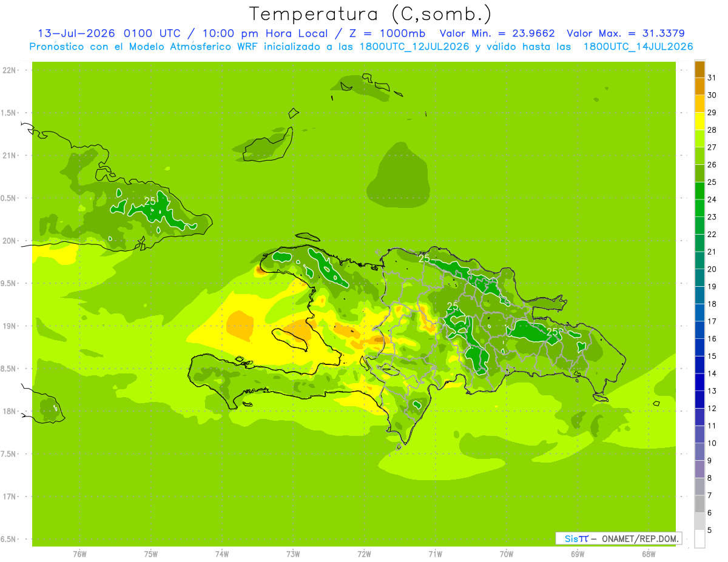
Task: Select the color swatch between 29 and 30
Action: pos(699,104)
